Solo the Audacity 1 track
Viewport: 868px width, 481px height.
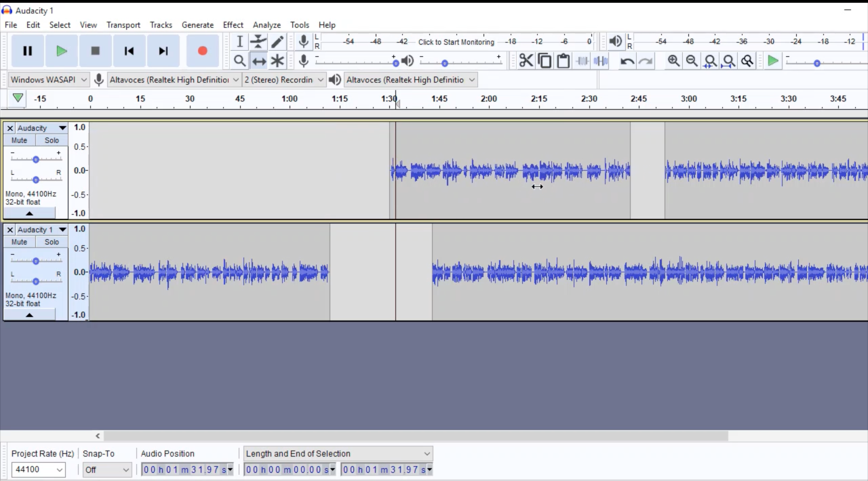pos(52,242)
